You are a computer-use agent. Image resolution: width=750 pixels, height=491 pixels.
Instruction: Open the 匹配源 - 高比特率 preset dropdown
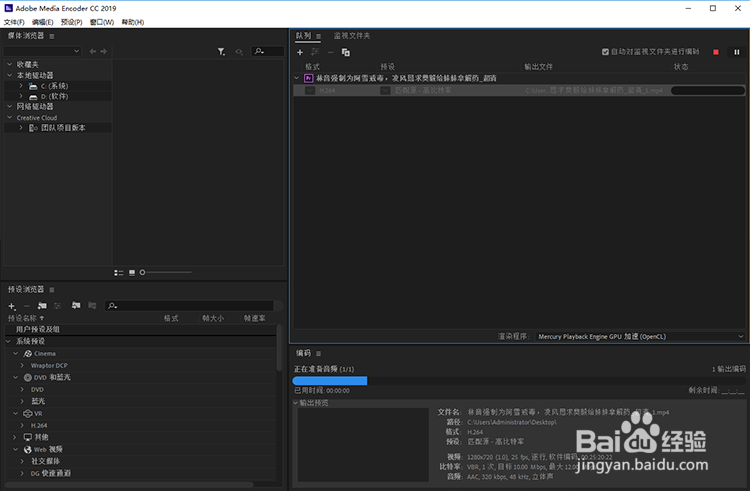(x=385, y=90)
